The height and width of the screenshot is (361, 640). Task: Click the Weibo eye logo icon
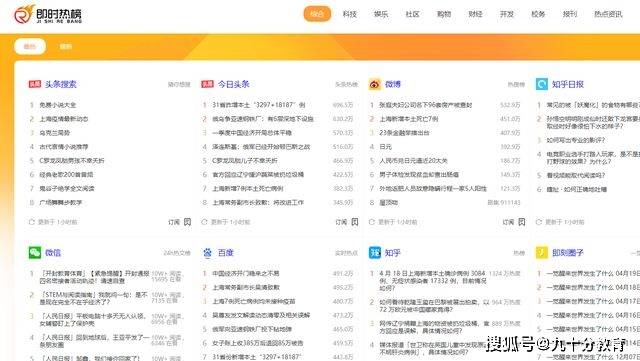[375, 84]
